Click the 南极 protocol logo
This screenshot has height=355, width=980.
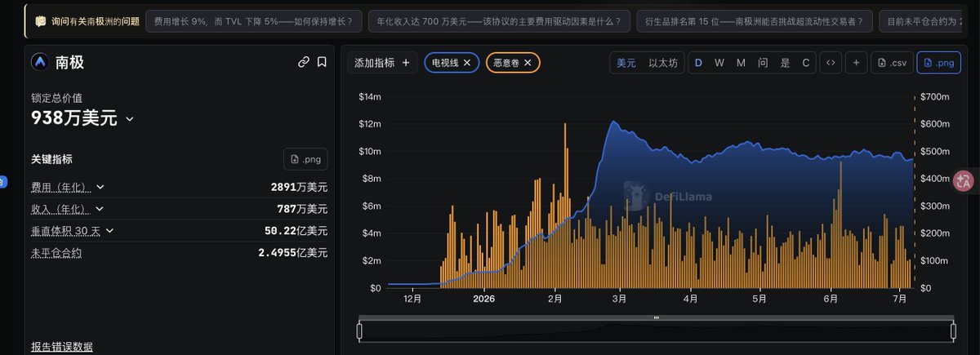[x=39, y=62]
